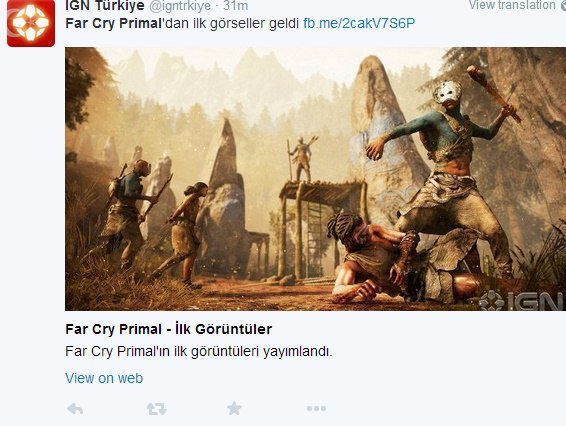Screen dimensions: 566x426
Task: Click the IGN Türkiye account name
Action: 105,5
